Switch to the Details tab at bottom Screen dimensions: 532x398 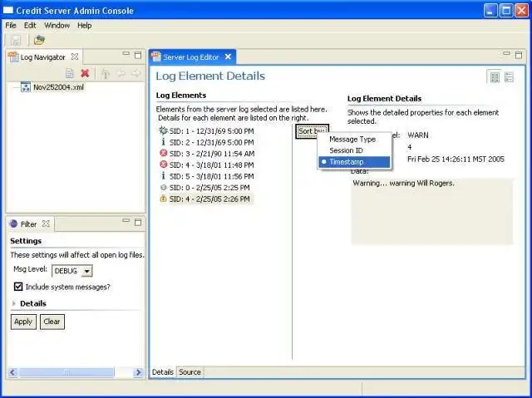tap(163, 372)
